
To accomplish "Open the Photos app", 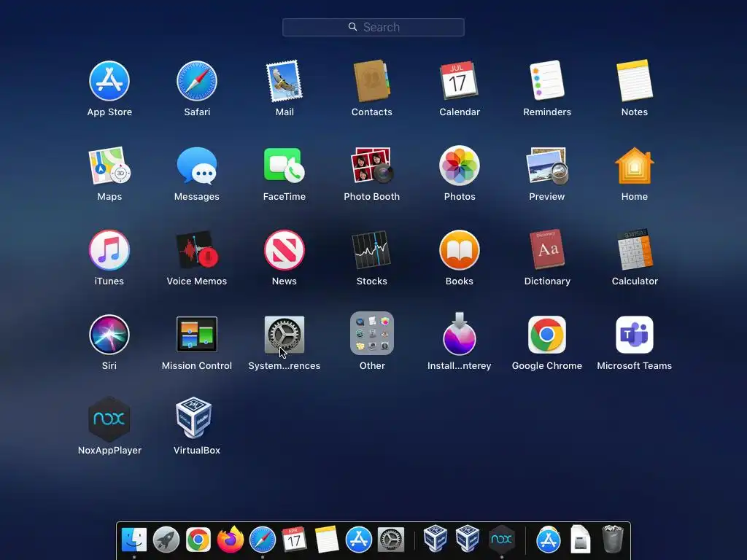I will (460, 166).
